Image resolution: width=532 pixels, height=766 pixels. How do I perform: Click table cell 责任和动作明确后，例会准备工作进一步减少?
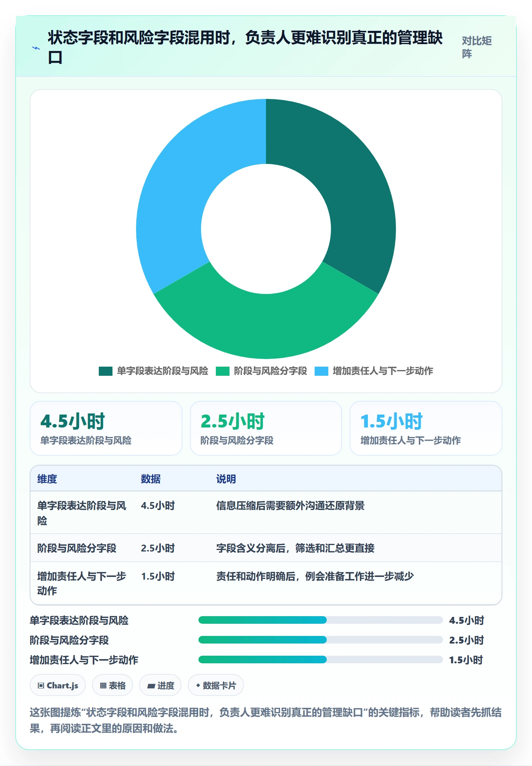click(x=315, y=576)
